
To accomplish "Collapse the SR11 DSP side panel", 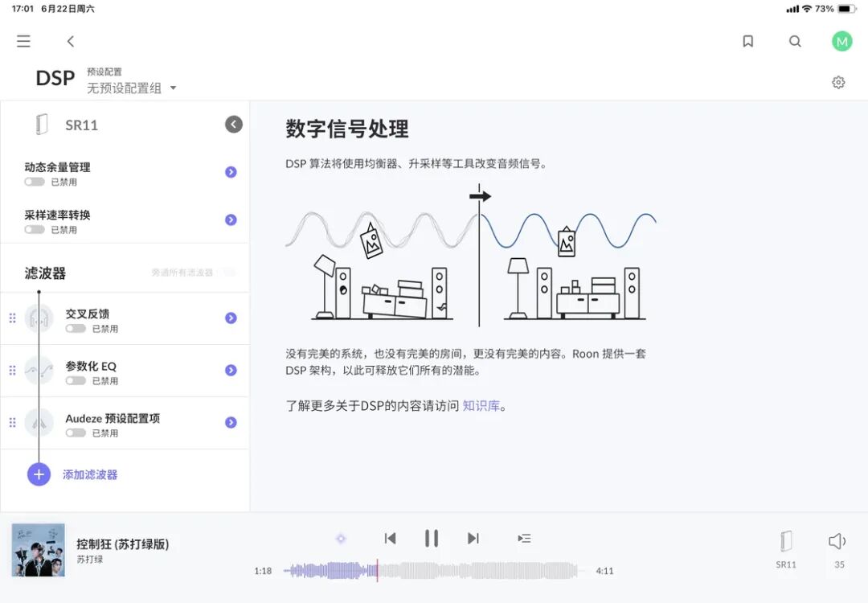I will click(234, 124).
